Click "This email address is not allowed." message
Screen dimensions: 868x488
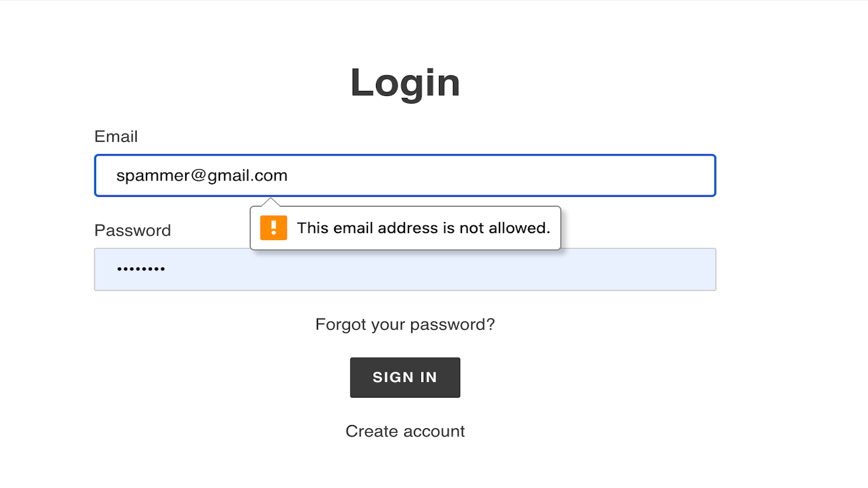(423, 228)
